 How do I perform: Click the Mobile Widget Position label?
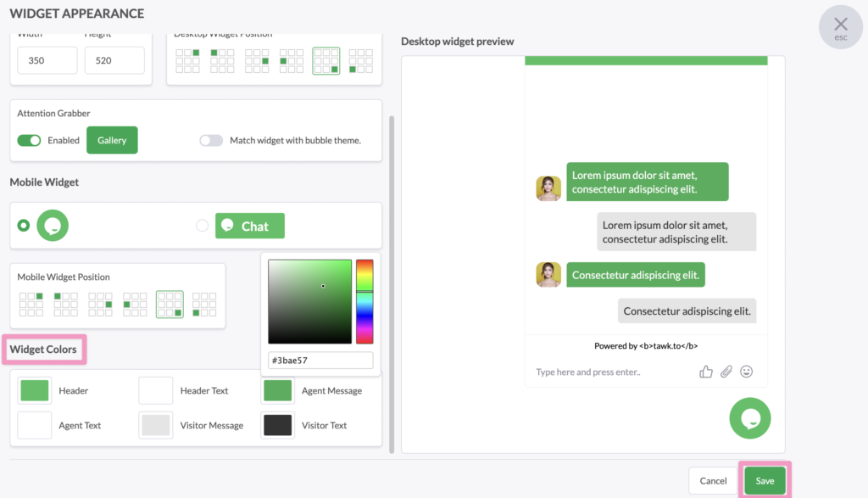click(64, 277)
